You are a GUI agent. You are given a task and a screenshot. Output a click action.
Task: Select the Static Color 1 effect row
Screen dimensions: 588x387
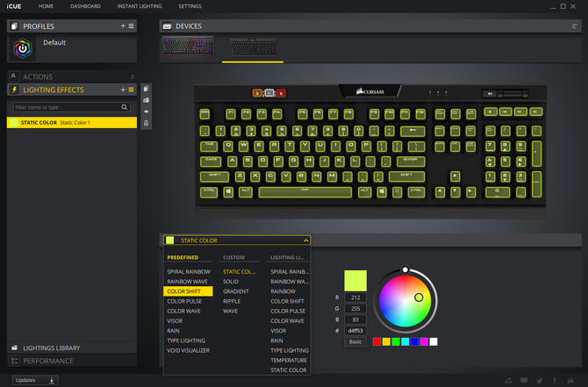tap(72, 123)
